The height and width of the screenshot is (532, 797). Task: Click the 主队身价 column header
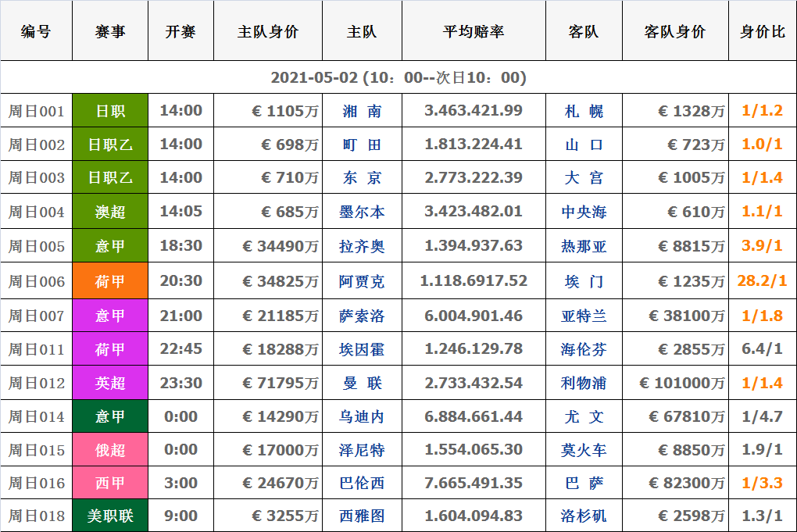(x=268, y=32)
